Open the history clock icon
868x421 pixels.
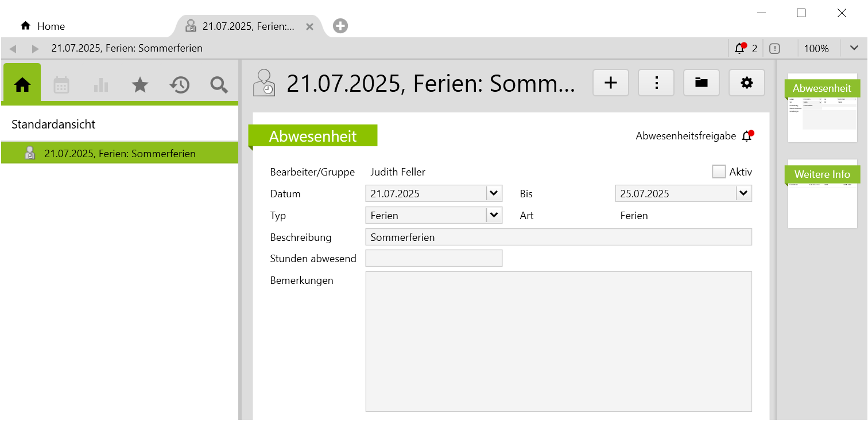coord(179,85)
